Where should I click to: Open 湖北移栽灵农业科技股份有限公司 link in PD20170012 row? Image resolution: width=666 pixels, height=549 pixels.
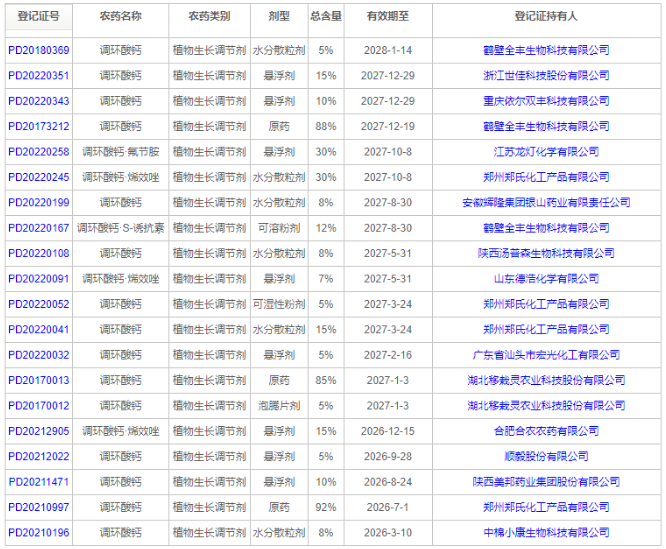(546, 406)
